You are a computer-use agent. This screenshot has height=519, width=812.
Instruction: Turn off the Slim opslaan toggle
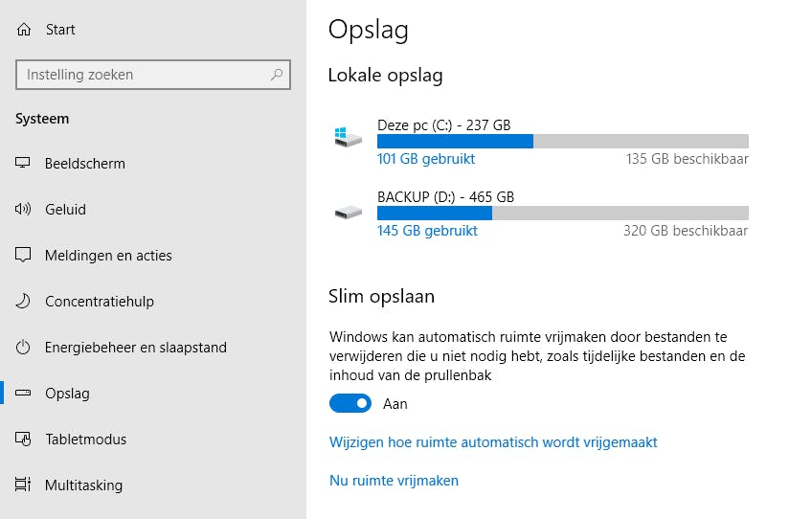pyautogui.click(x=350, y=404)
